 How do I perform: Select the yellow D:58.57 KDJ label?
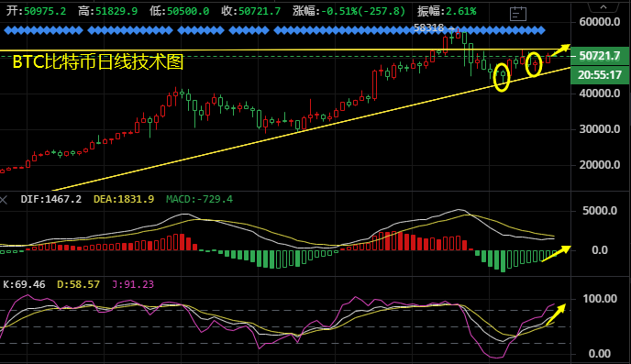pyautogui.click(x=78, y=284)
